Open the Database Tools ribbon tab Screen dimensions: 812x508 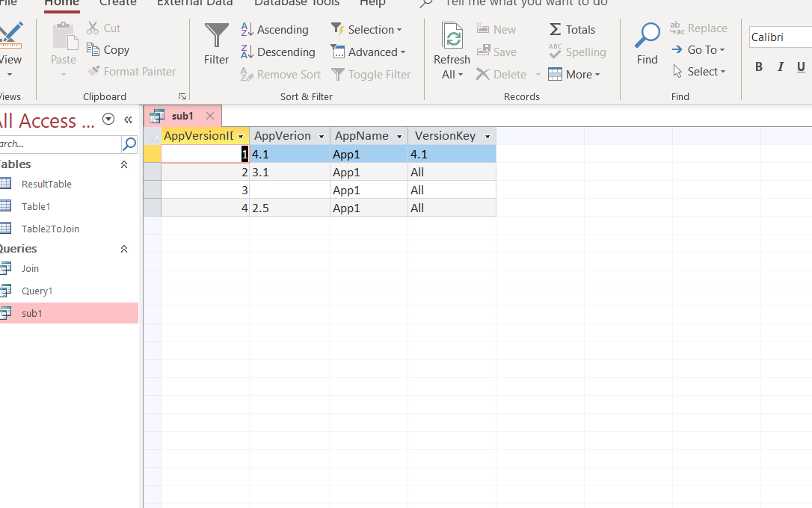(x=297, y=3)
